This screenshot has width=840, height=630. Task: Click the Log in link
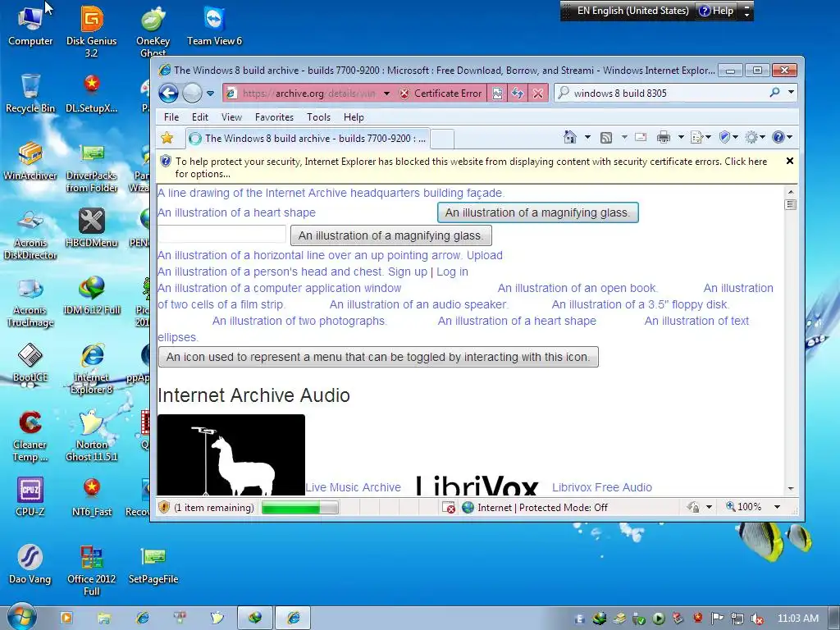(x=452, y=272)
